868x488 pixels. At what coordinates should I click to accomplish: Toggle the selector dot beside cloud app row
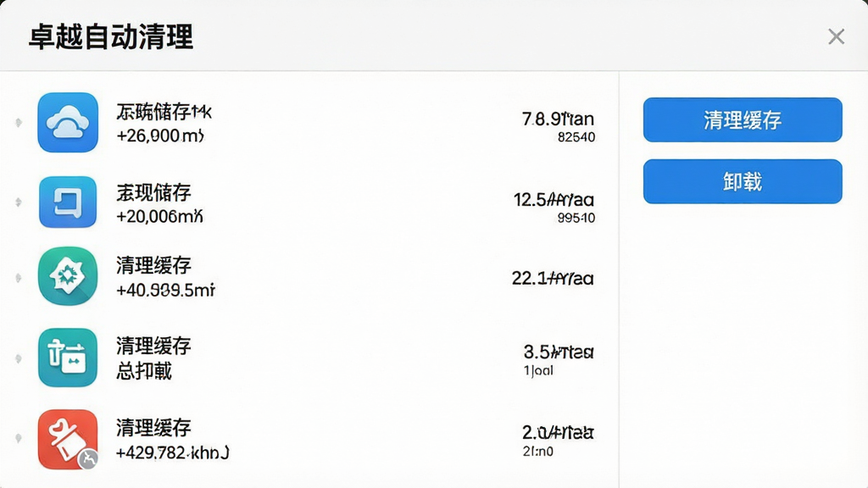click(19, 122)
